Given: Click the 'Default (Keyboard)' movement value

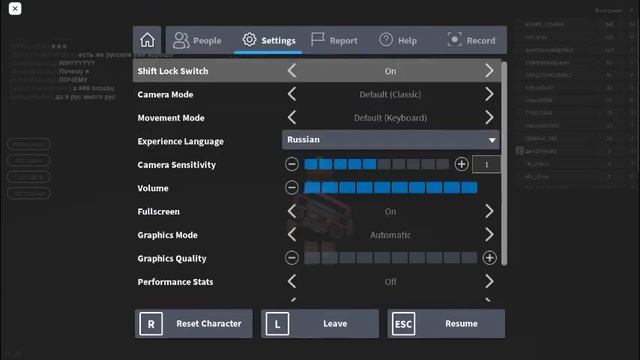Looking at the screenshot, I should coord(390,118).
